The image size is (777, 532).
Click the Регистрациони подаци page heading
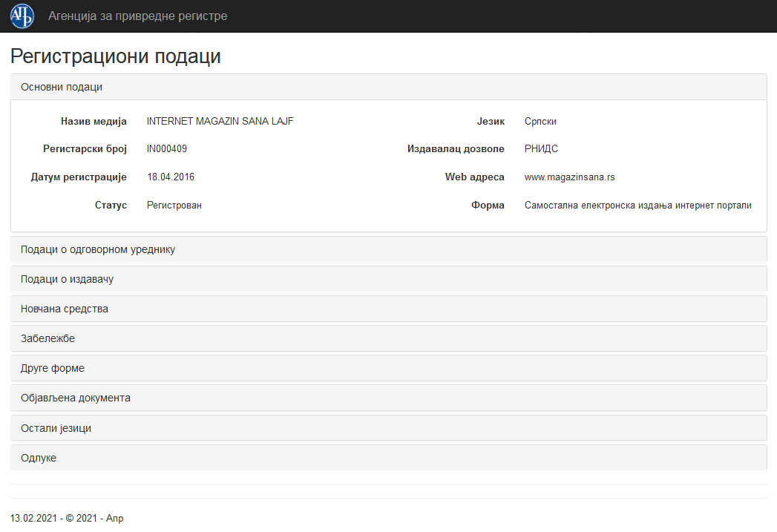tap(116, 56)
